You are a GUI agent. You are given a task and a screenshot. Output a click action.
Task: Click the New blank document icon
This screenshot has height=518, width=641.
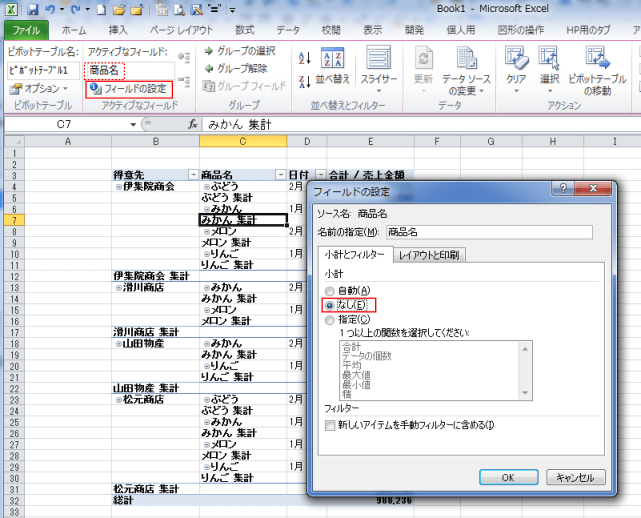(101, 9)
